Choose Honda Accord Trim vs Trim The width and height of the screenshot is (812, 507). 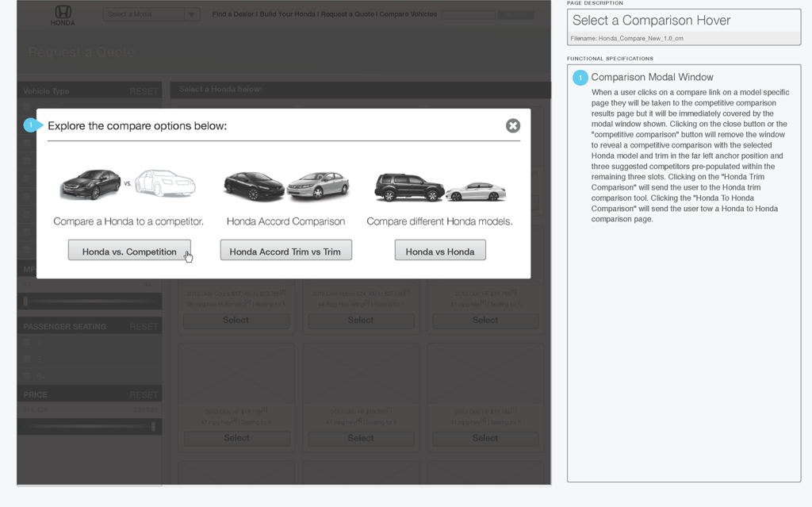[x=285, y=252]
